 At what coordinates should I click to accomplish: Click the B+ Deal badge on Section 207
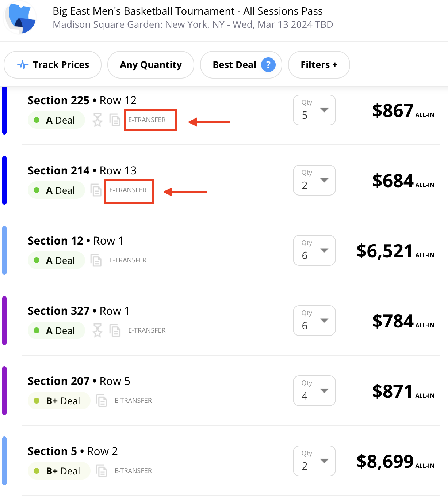point(59,401)
